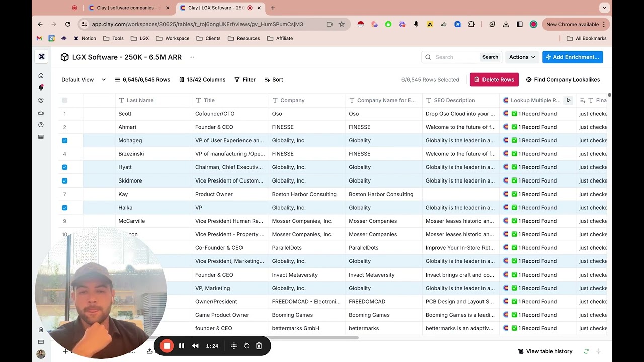Click the run arrow on the Lookup Multiple R column
The height and width of the screenshot is (362, 644).
click(x=569, y=100)
